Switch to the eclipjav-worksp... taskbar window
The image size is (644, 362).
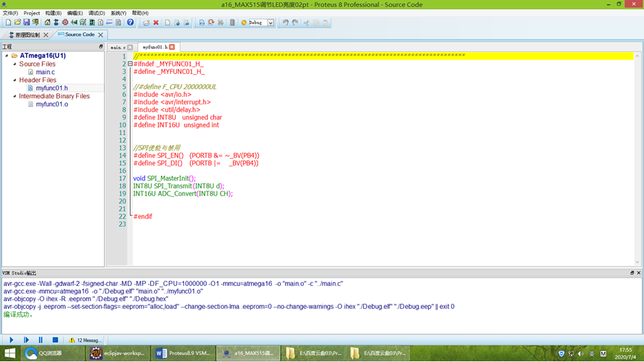tap(118, 353)
